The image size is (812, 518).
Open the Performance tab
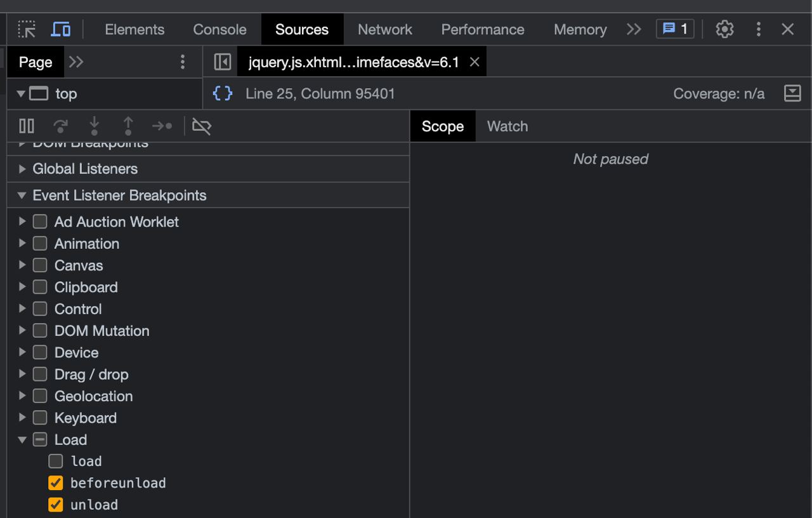(483, 29)
